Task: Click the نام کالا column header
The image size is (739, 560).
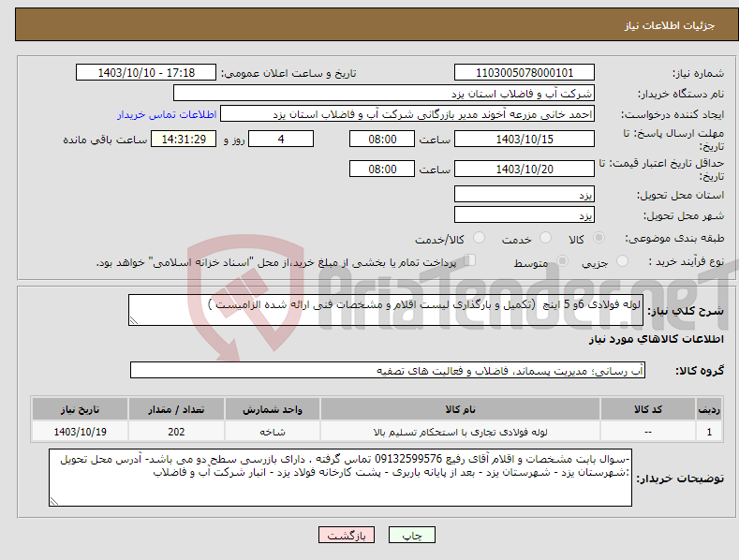Action: coord(460,409)
